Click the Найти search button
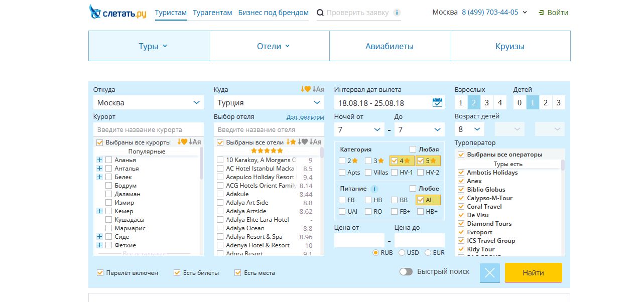 tap(533, 273)
